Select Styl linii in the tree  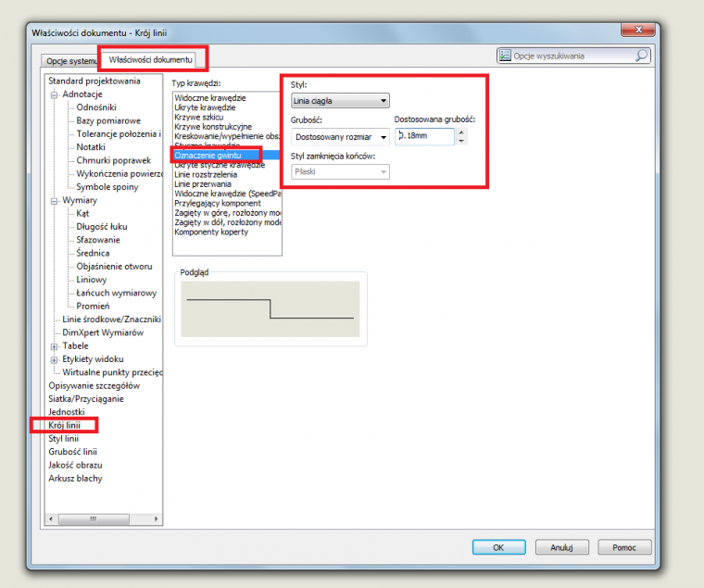click(64, 439)
